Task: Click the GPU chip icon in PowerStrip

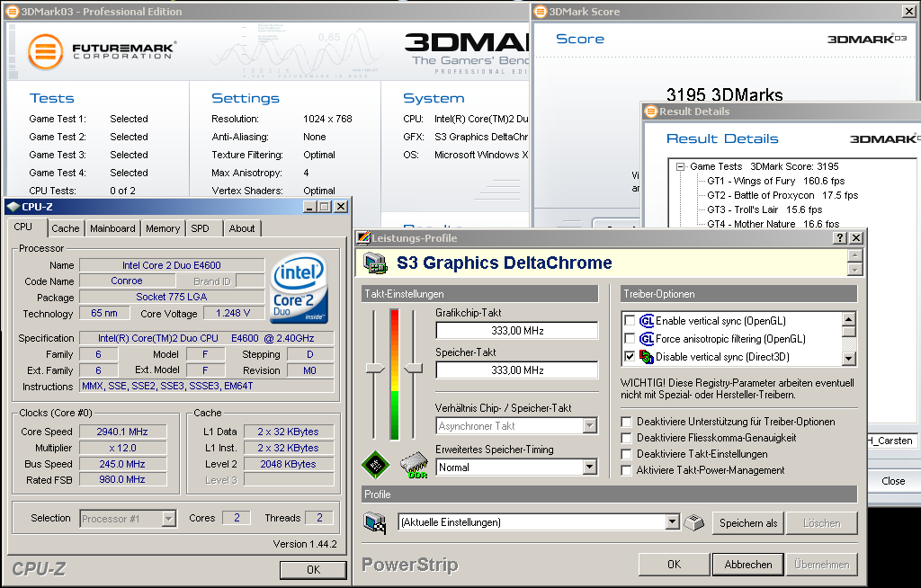Action: (x=375, y=465)
